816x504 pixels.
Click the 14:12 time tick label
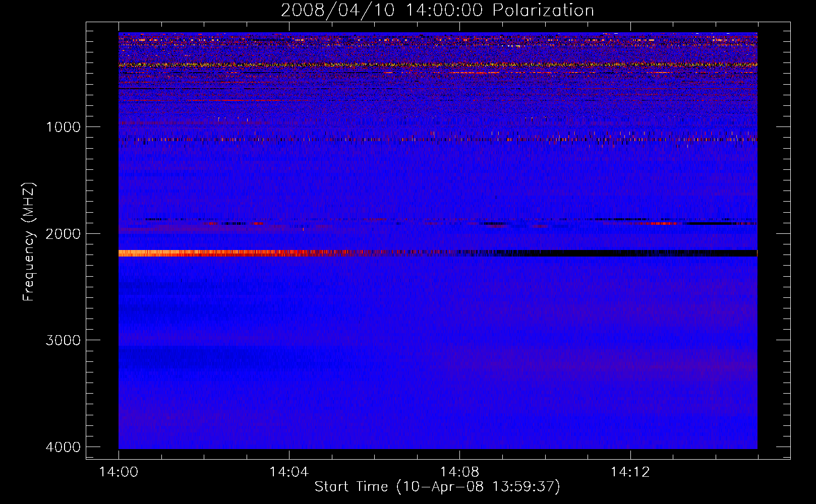coord(630,472)
